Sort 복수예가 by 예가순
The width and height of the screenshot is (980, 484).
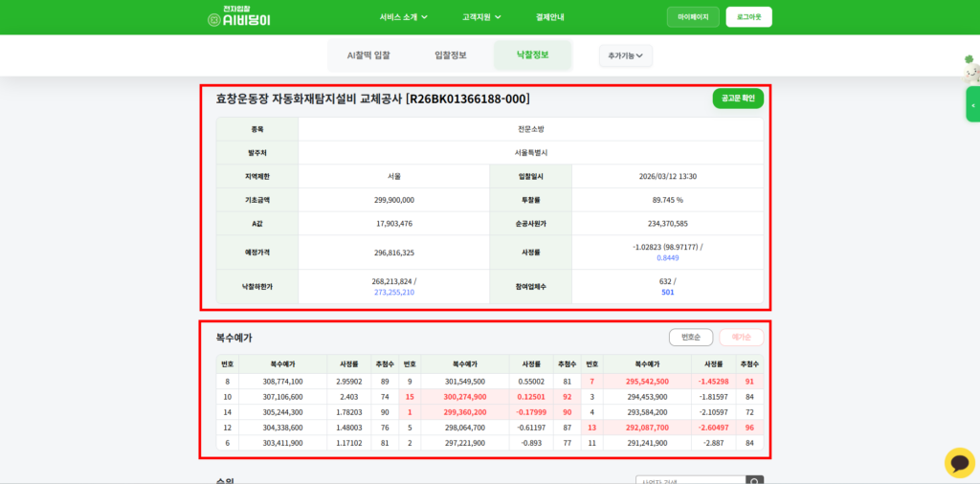coord(741,337)
